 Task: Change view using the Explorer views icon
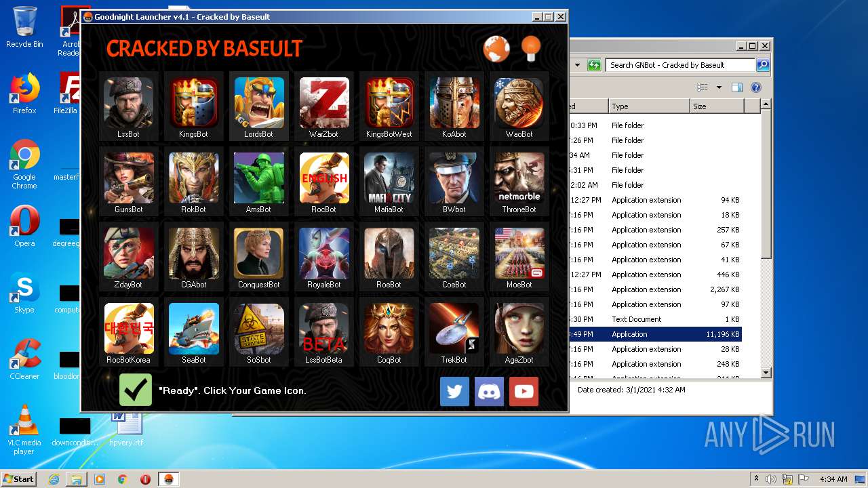point(703,87)
